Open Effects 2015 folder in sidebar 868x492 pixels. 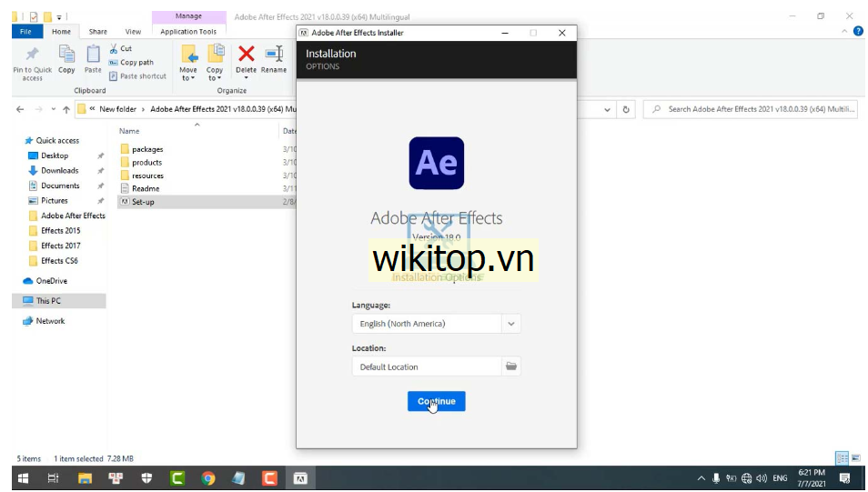pyautogui.click(x=60, y=230)
